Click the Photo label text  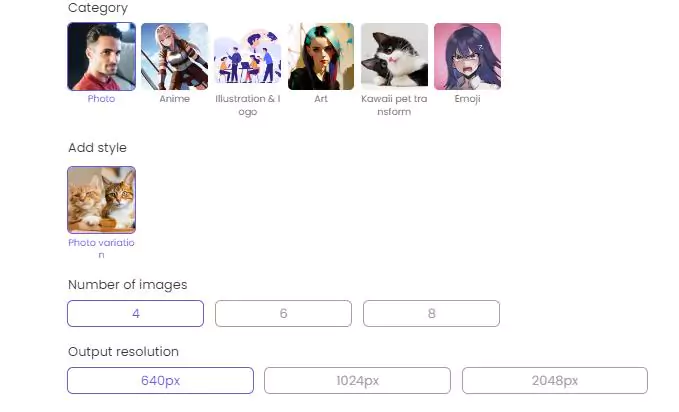point(101,99)
